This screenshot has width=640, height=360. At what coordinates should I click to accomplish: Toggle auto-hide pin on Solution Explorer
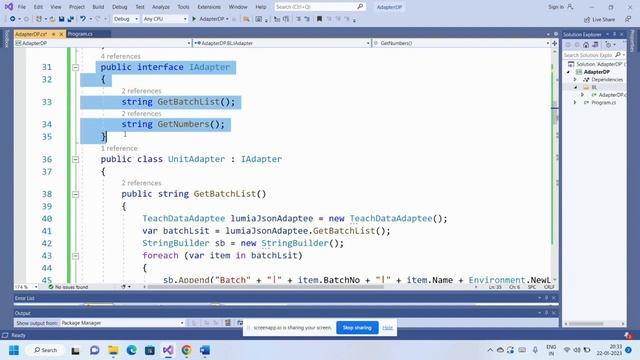coord(614,34)
